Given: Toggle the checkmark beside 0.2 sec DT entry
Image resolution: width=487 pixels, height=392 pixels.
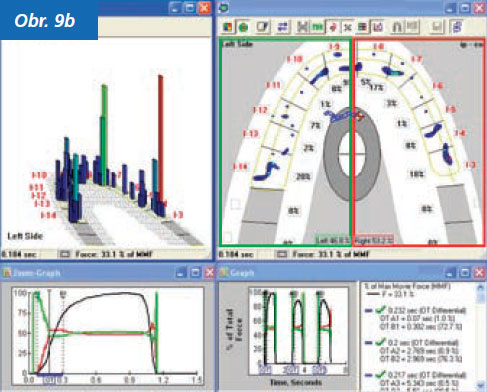Looking at the screenshot, I should tap(380, 342).
